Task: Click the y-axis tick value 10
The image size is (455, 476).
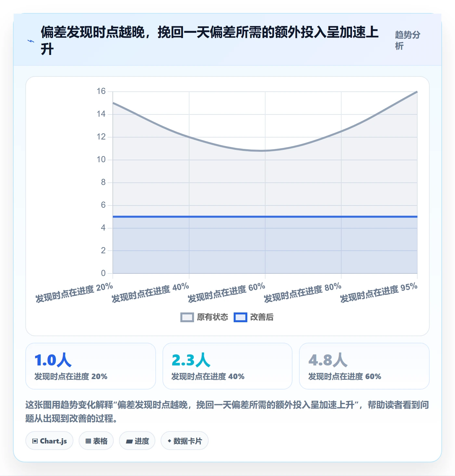Action: click(x=101, y=160)
